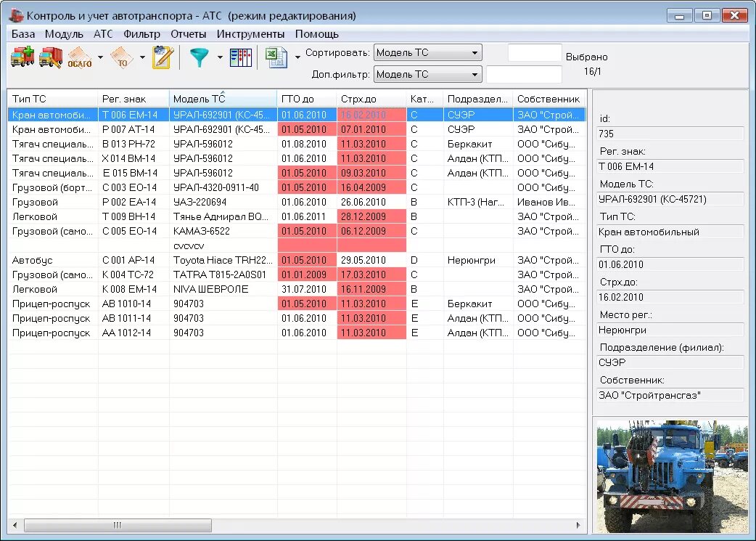Select the cvcvcv row
Image resolution: width=756 pixels, height=541 pixels.
pos(297,245)
